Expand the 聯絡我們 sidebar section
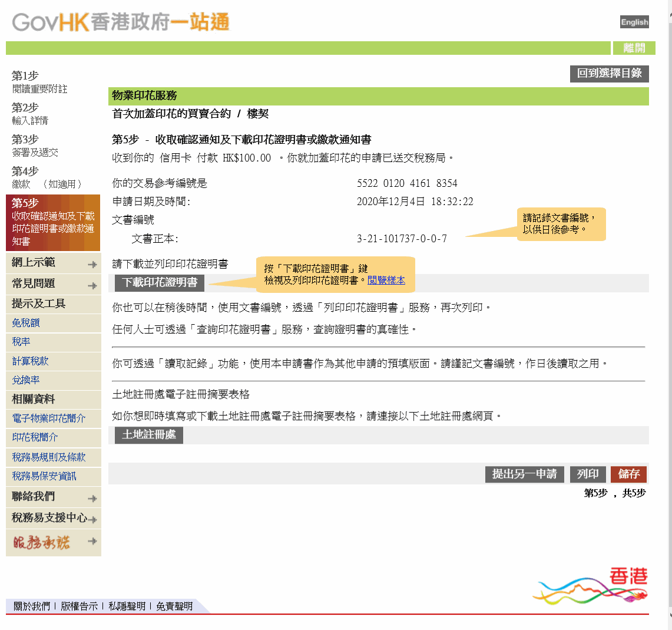 click(54, 496)
